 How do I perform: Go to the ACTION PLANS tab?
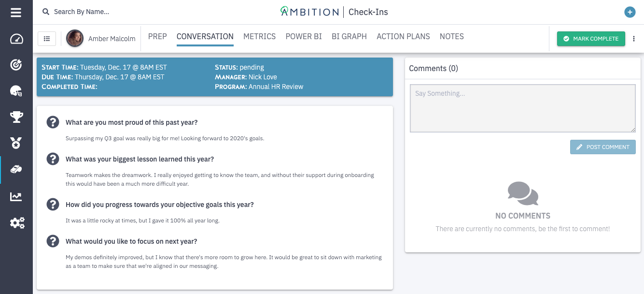[x=404, y=36]
